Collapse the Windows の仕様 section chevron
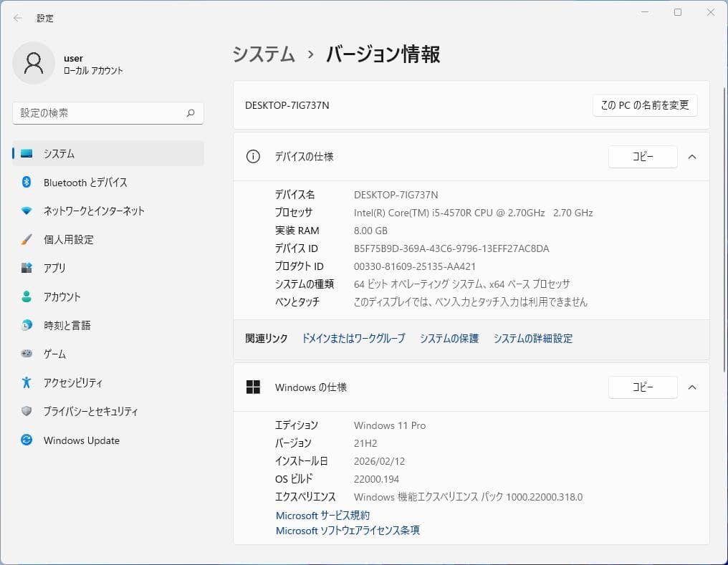728x565 pixels. (x=691, y=387)
